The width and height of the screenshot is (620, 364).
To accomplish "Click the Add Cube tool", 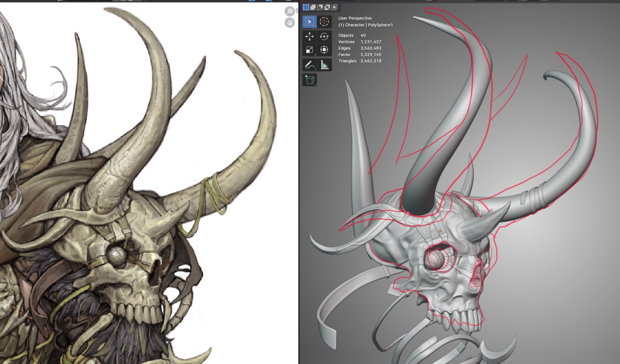I will [x=309, y=80].
